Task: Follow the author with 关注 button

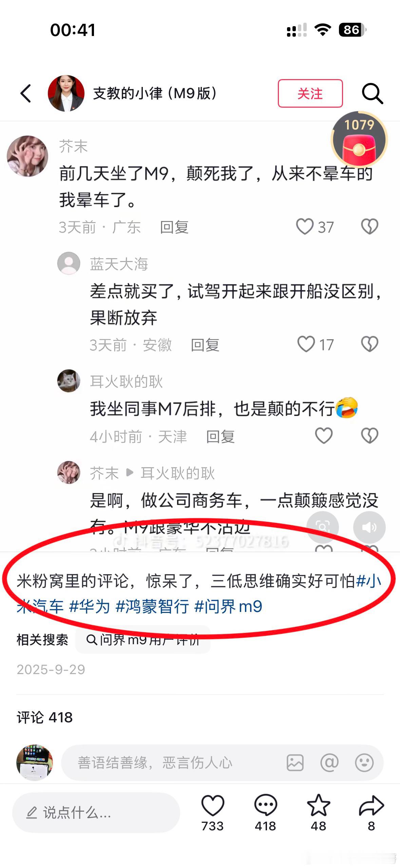Action: click(310, 93)
